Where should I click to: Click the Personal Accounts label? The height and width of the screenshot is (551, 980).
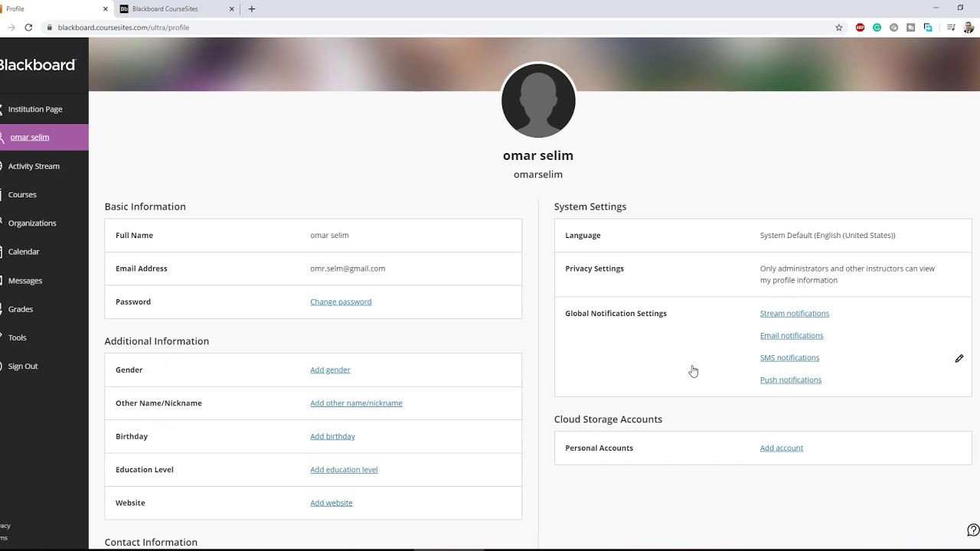[599, 448]
